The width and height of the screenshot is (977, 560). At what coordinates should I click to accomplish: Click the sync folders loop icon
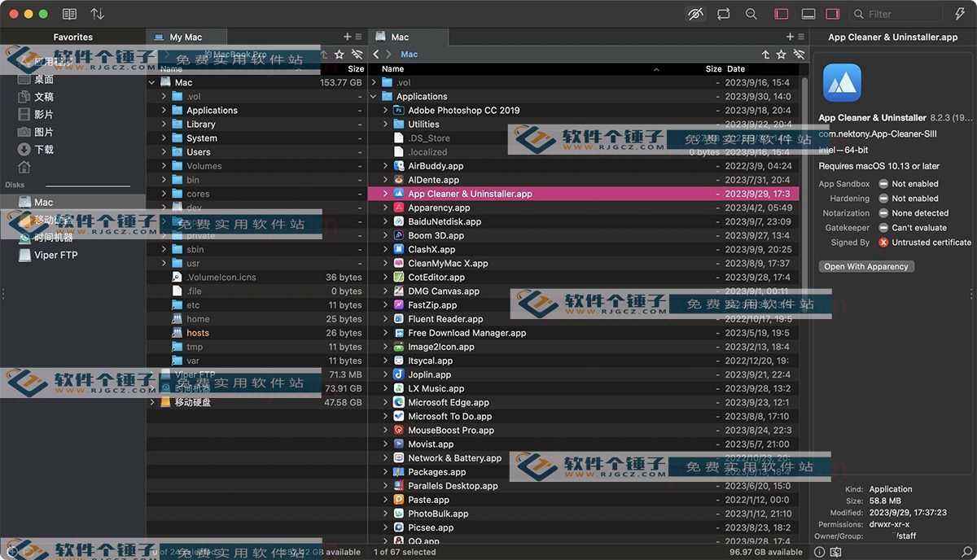pyautogui.click(x=724, y=14)
